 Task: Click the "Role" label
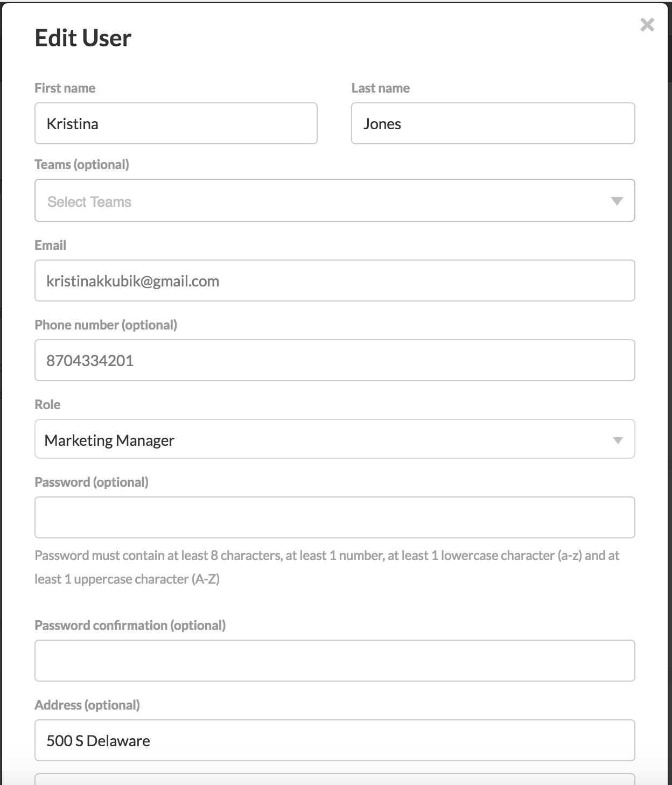[x=47, y=405]
